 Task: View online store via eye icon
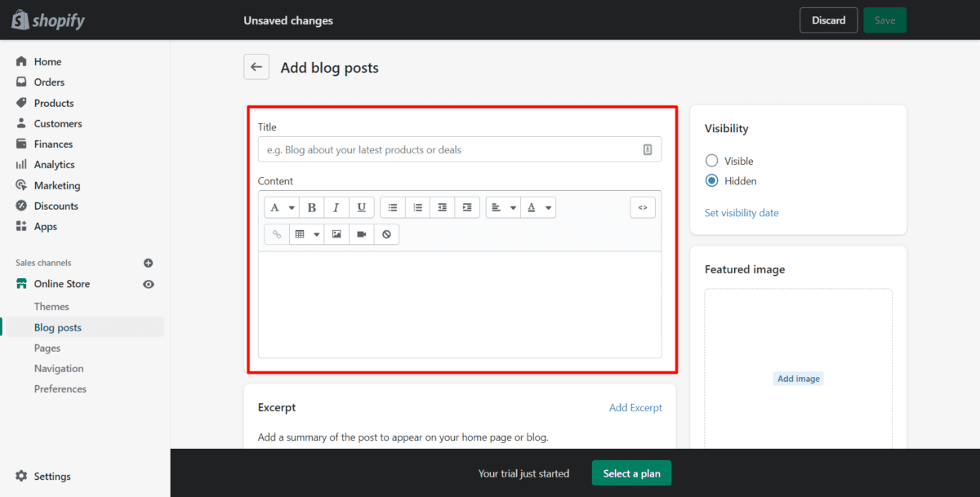pyautogui.click(x=149, y=284)
